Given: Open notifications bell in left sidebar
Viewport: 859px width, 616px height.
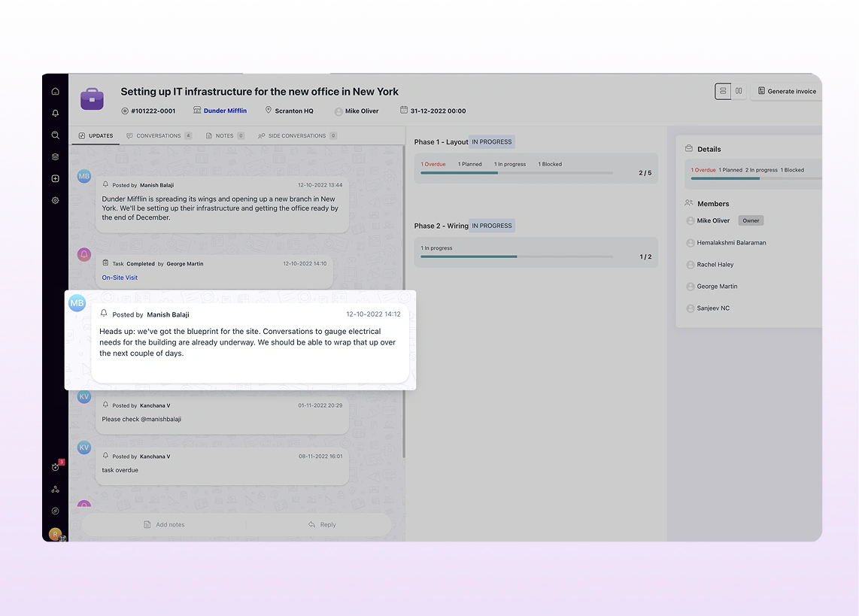Looking at the screenshot, I should tap(55, 114).
